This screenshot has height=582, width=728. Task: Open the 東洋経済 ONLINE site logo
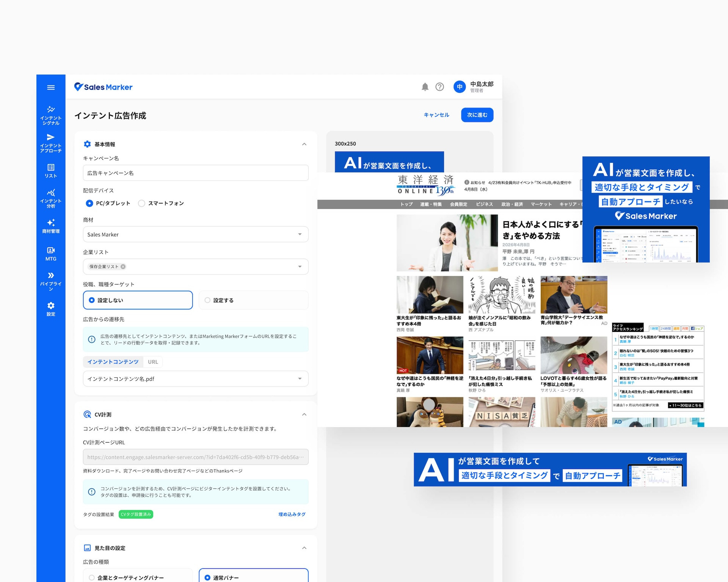point(425,185)
